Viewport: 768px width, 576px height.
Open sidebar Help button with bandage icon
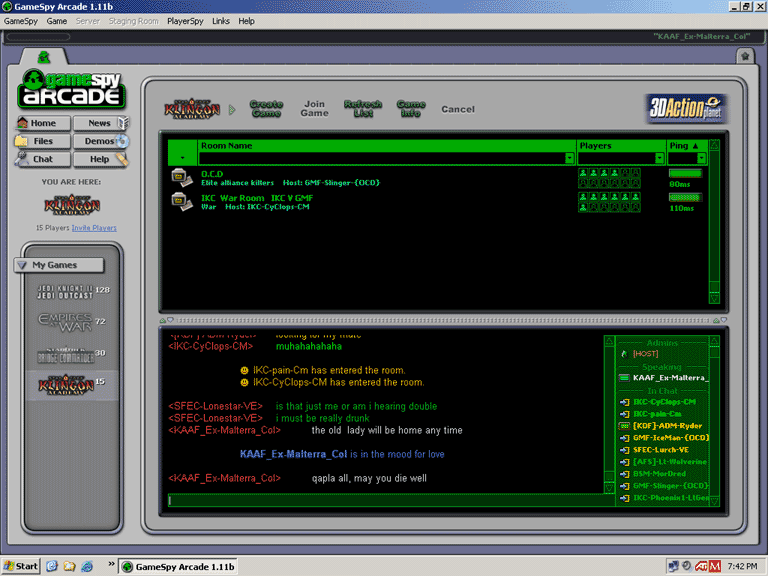point(100,159)
